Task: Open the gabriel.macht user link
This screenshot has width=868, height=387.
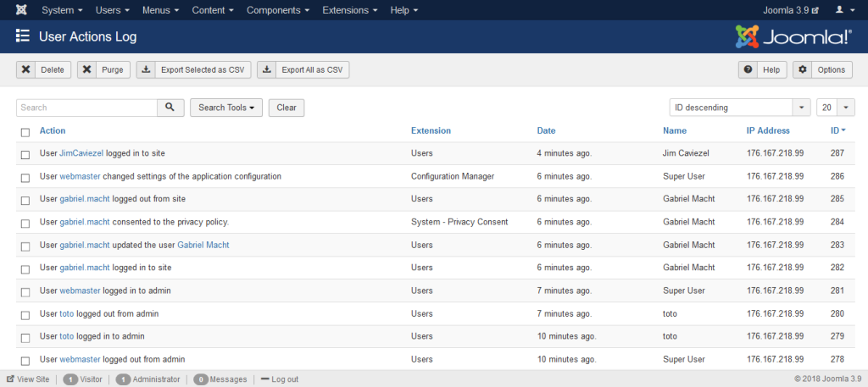Action: pos(85,199)
